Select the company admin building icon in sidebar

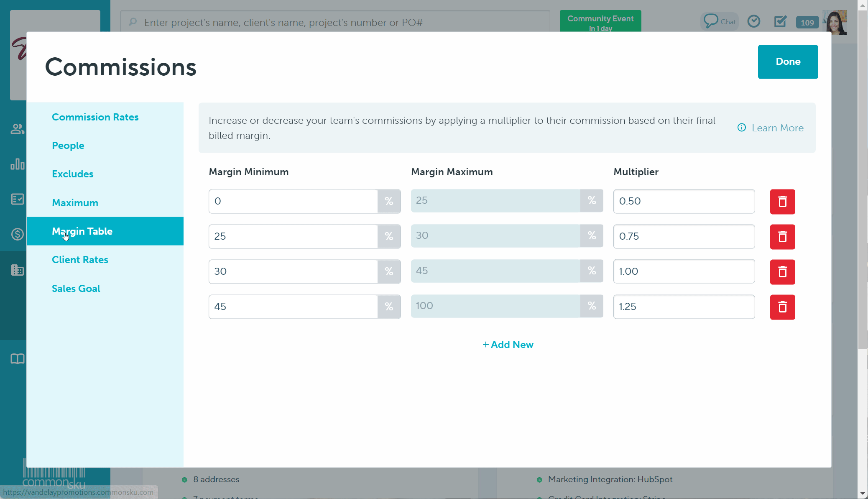[x=17, y=270]
